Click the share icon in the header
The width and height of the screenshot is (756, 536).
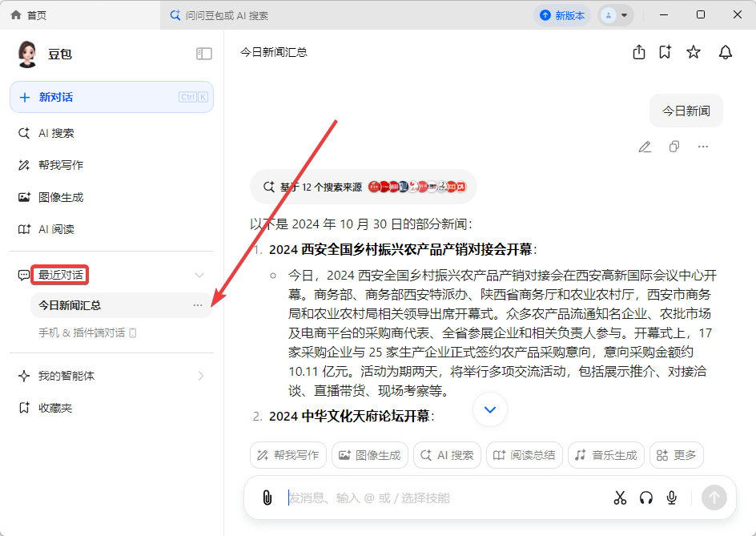(x=639, y=52)
